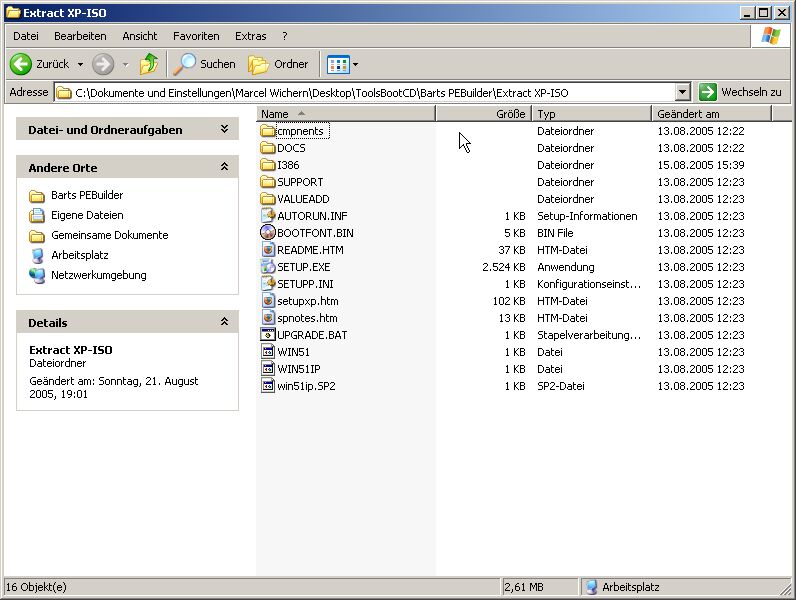The height and width of the screenshot is (600, 796).
Task: Collapse the Details panel
Action: pyautogui.click(x=224, y=322)
